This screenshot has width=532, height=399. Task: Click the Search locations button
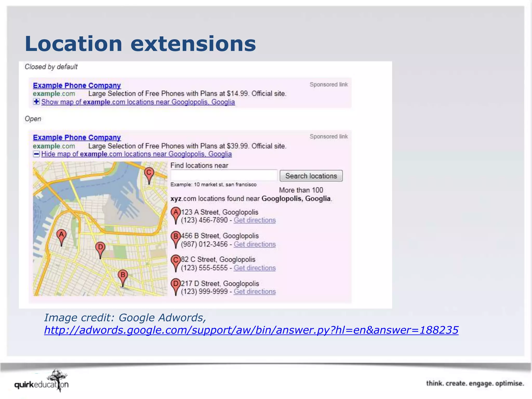pyautogui.click(x=311, y=176)
